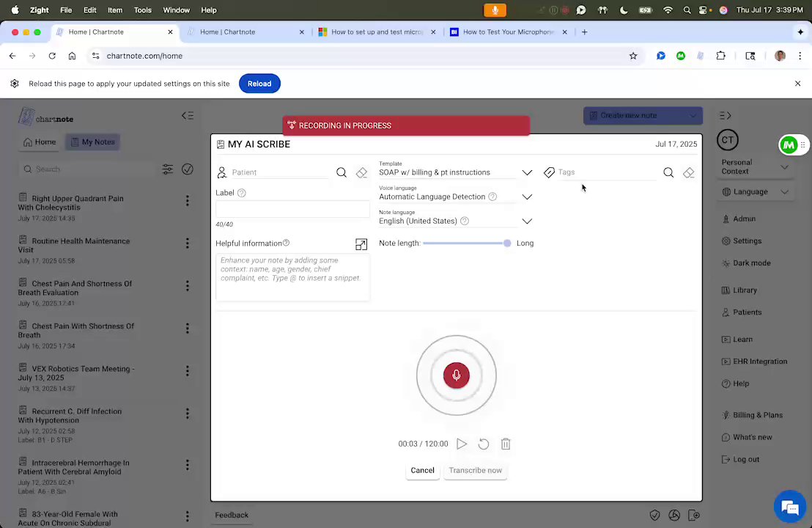Viewport: 812px width, 528px height.
Task: Click the Helpful information text area
Action: (x=292, y=277)
